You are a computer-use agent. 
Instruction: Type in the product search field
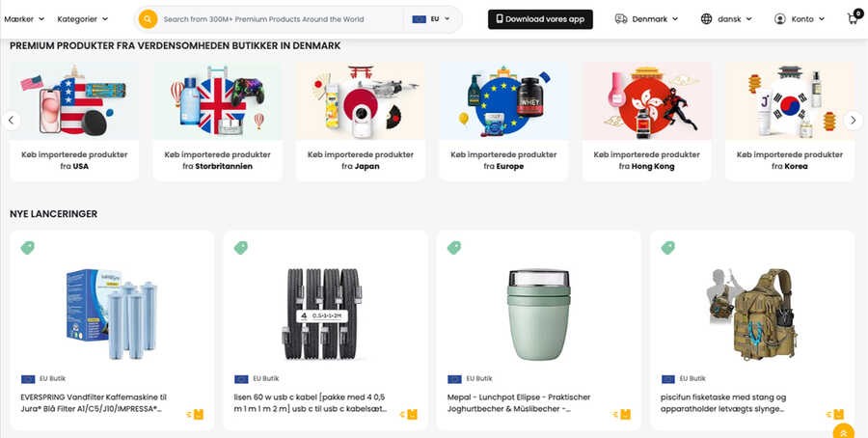(x=280, y=19)
